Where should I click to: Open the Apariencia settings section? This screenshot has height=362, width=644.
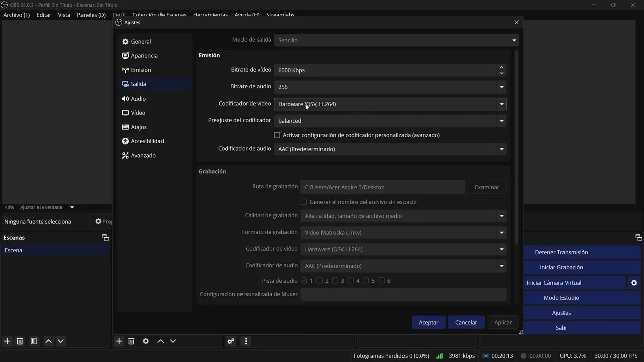[154, 56]
